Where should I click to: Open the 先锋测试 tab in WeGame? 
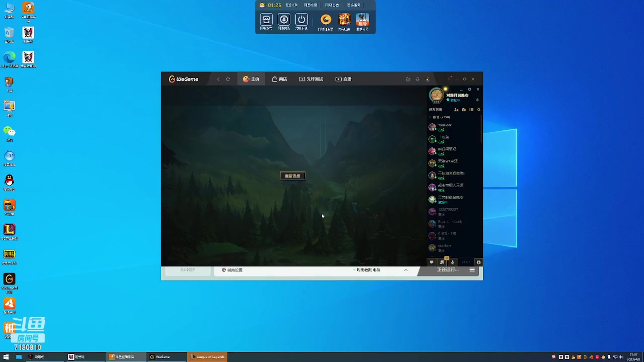click(x=311, y=79)
